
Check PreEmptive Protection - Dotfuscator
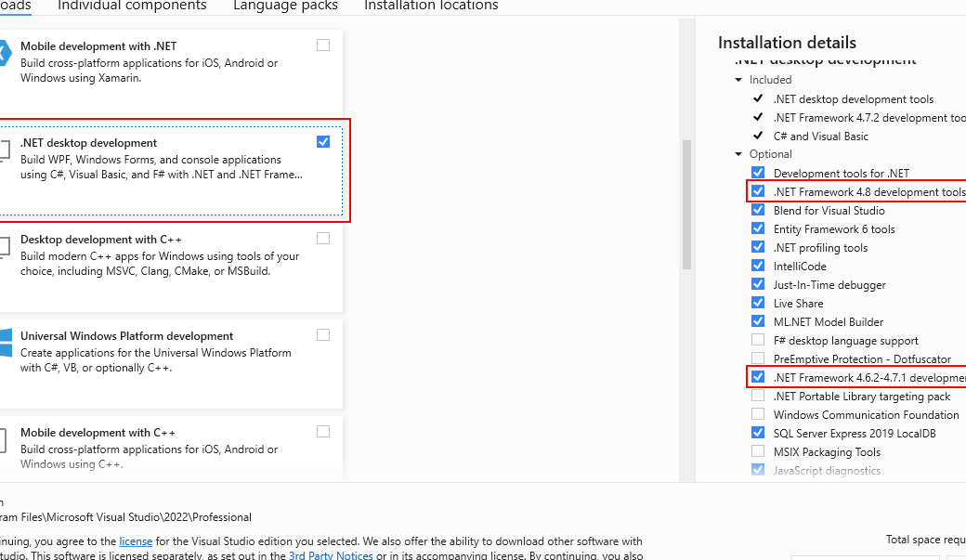758,358
